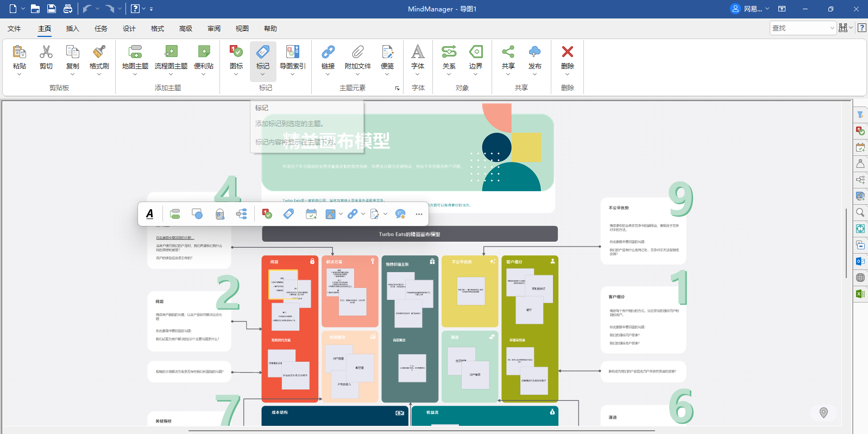Click the blue tag icon in floating toolbar

click(288, 214)
